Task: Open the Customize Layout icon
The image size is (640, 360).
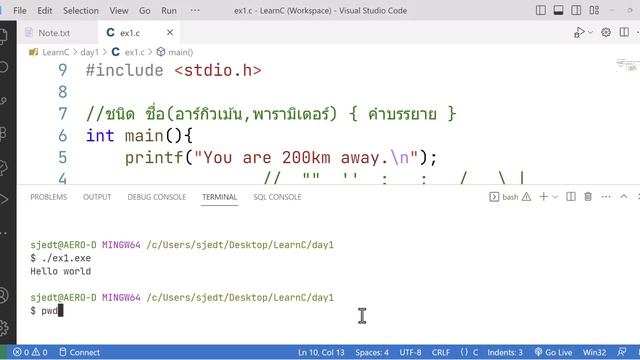Action: click(594, 11)
